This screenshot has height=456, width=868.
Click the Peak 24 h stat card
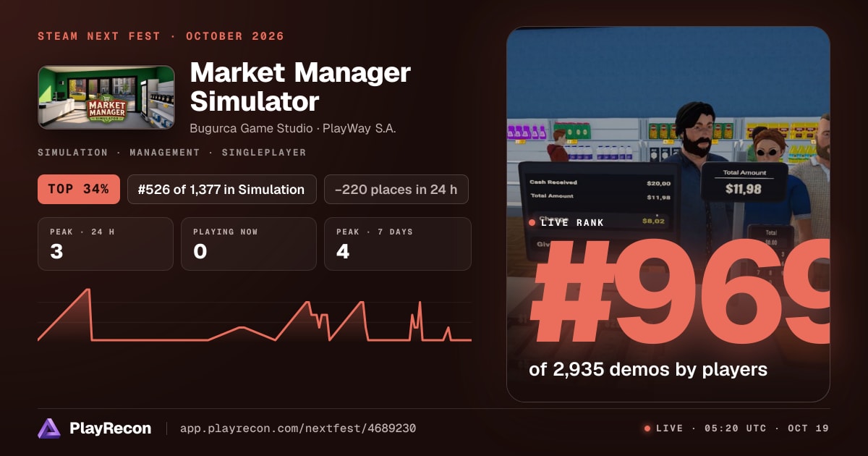(106, 244)
